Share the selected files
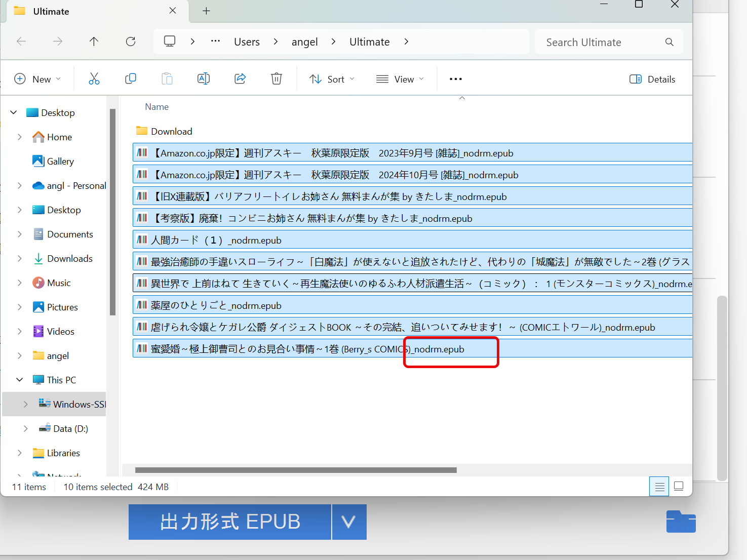The width and height of the screenshot is (747, 560). [x=240, y=78]
